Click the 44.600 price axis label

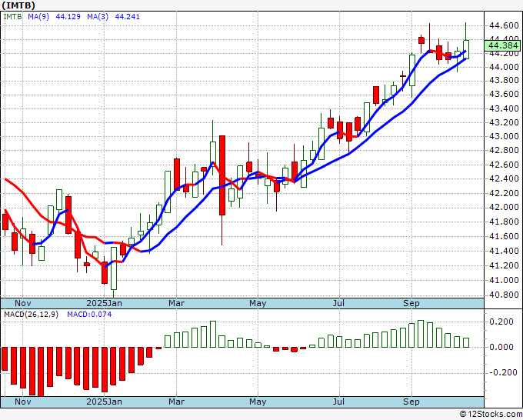click(x=504, y=25)
